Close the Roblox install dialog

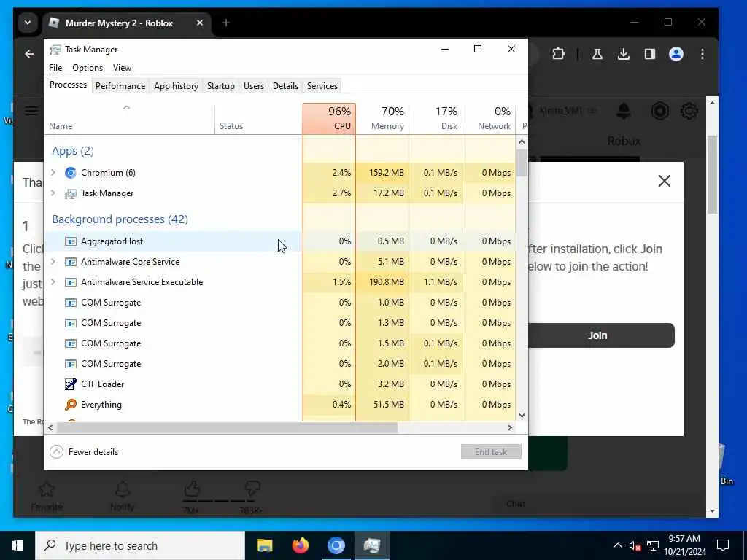tap(664, 181)
